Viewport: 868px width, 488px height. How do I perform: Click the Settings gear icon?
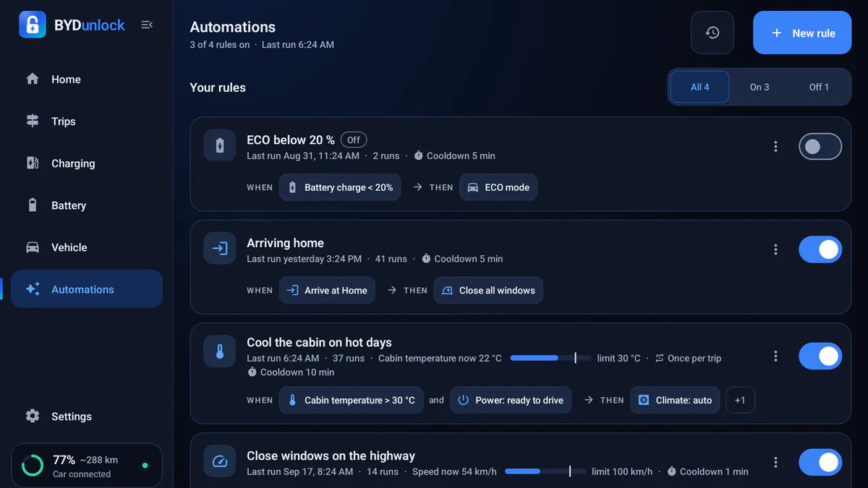[33, 416]
